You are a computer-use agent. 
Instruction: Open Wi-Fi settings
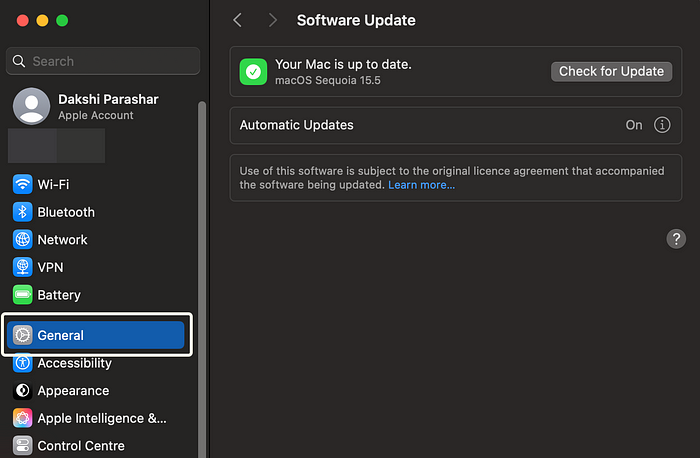point(96,184)
